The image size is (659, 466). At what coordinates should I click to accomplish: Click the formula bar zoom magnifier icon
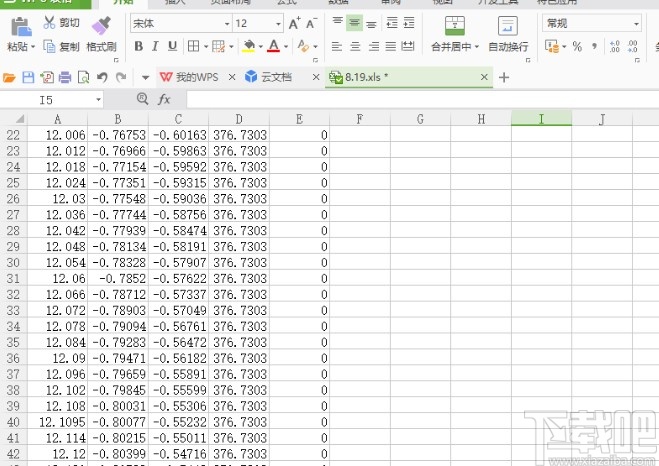(143, 99)
